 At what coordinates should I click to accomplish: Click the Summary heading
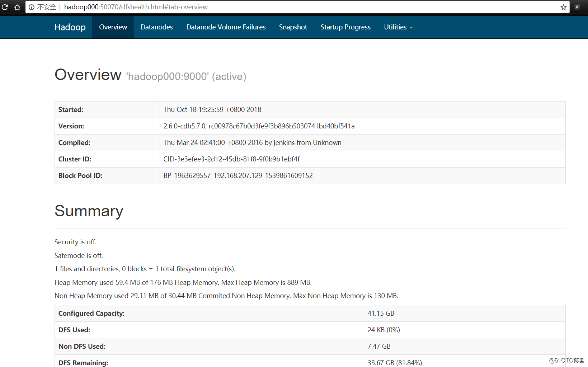(x=89, y=211)
